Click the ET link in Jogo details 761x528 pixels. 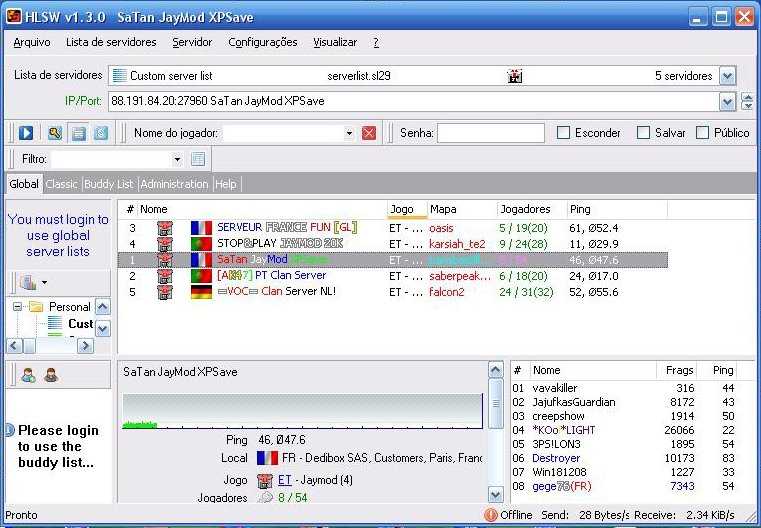(x=284, y=480)
